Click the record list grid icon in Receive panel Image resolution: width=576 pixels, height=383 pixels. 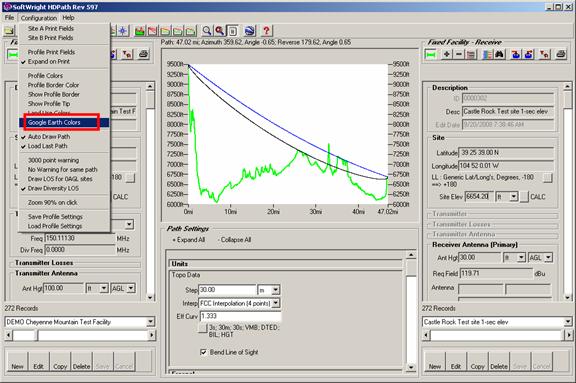point(471,55)
